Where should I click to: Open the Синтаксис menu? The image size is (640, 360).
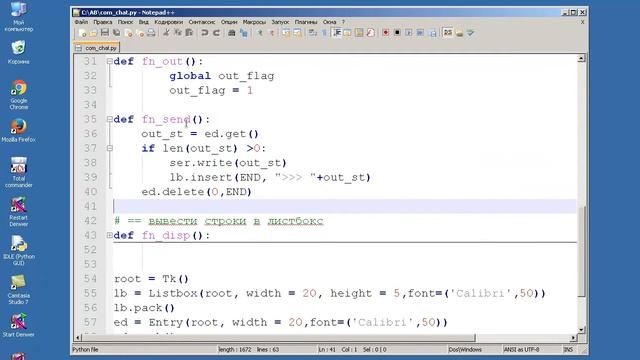202,22
